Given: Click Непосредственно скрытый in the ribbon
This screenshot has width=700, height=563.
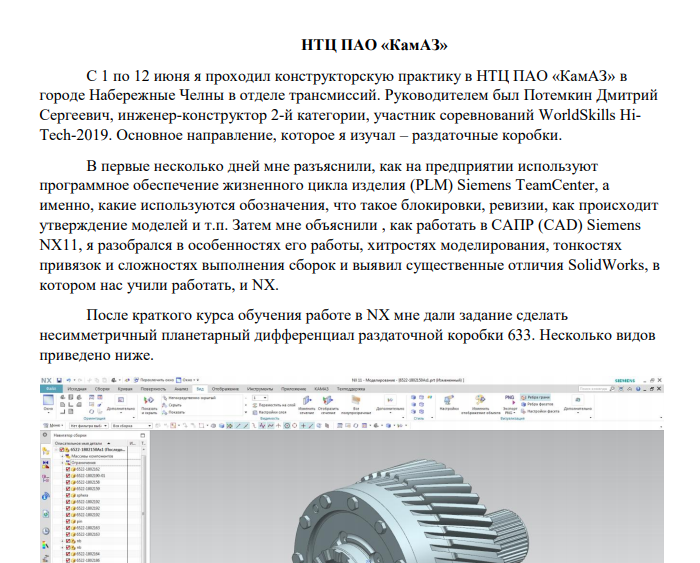Looking at the screenshot, I should click(x=189, y=398).
